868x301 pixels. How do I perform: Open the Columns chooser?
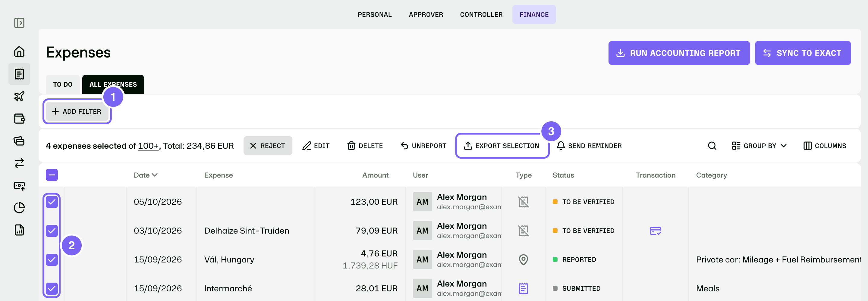click(x=825, y=146)
